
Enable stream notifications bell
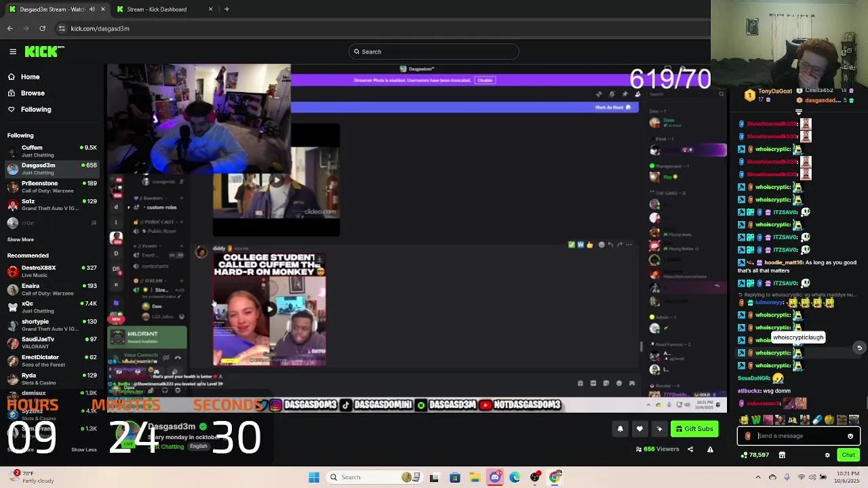coord(620,428)
